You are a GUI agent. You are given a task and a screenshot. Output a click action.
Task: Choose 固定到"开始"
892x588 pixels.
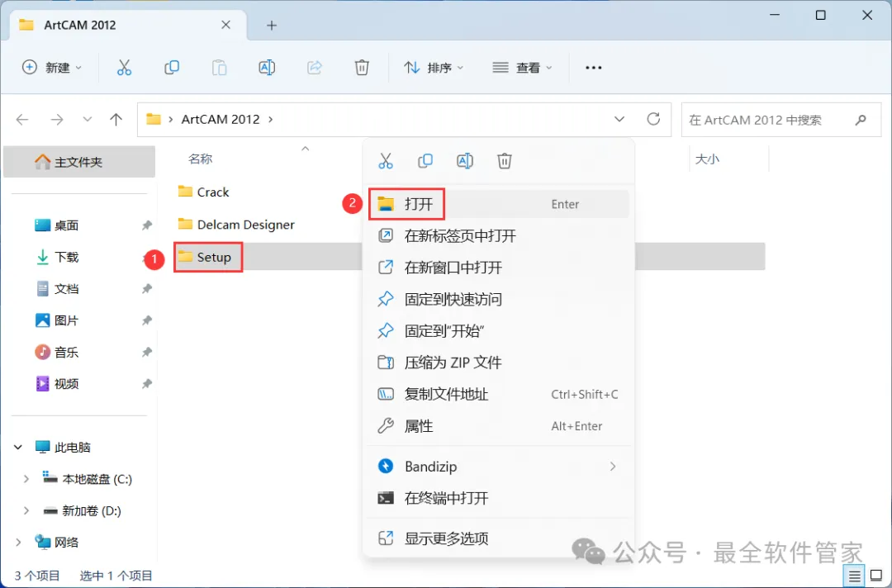click(x=499, y=331)
